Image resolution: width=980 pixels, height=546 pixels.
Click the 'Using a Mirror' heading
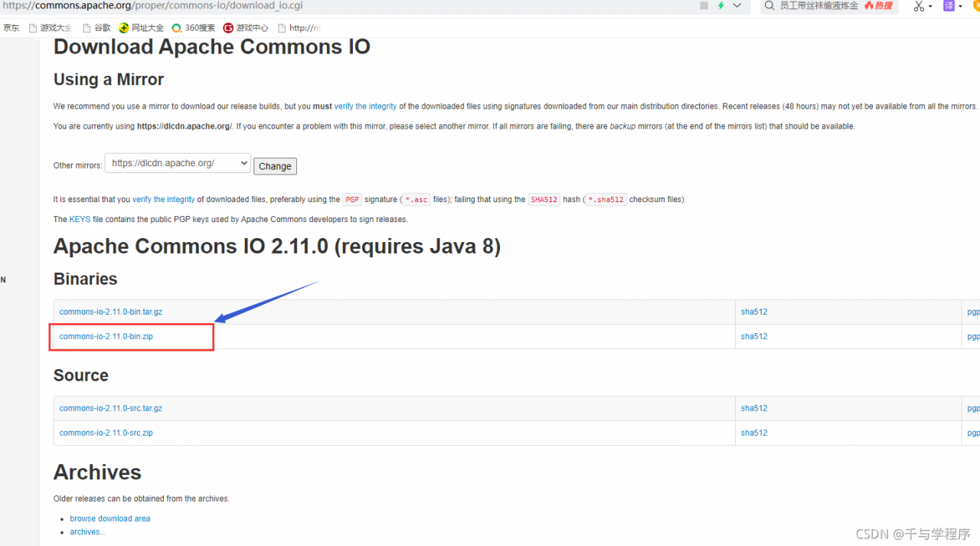(x=109, y=80)
